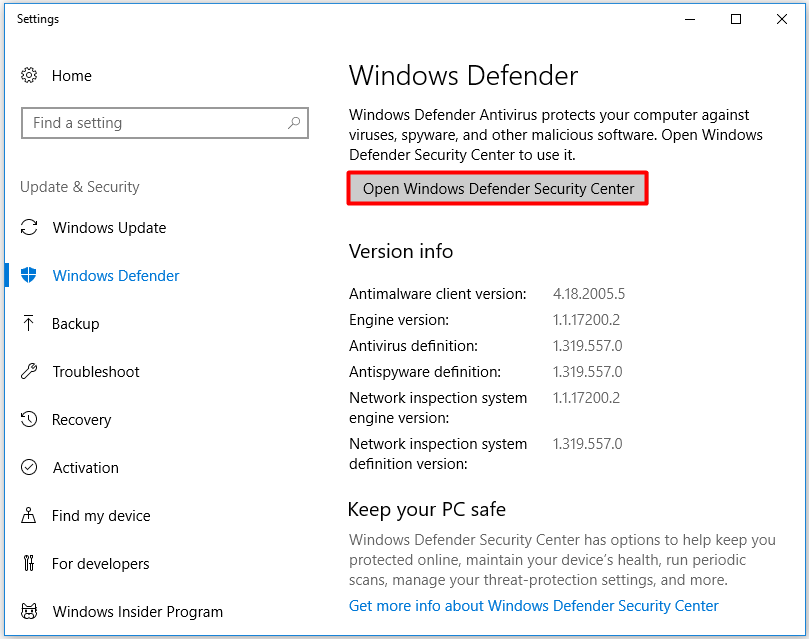Click the Update & Security section label

(x=80, y=187)
